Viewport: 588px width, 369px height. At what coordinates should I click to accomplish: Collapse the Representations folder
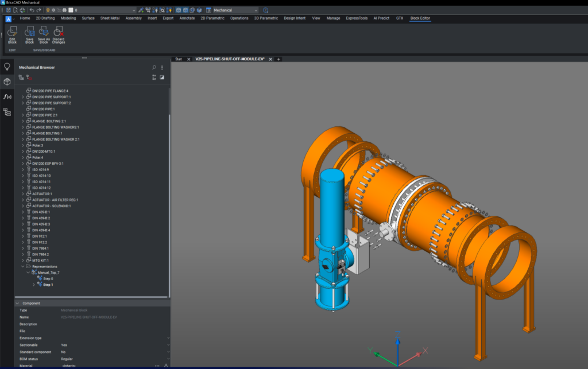[23, 267]
